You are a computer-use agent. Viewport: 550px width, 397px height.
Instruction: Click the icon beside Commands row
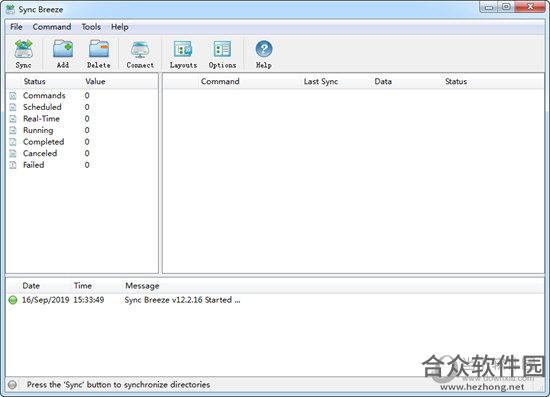(x=13, y=96)
